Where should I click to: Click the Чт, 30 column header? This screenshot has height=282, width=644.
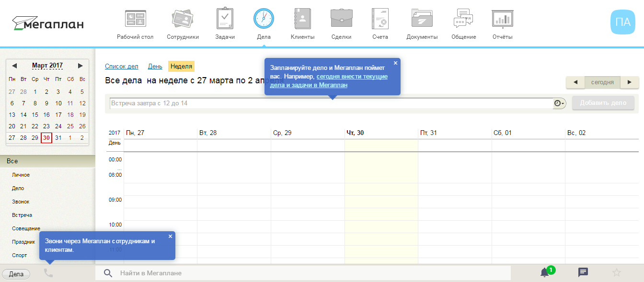coord(355,133)
